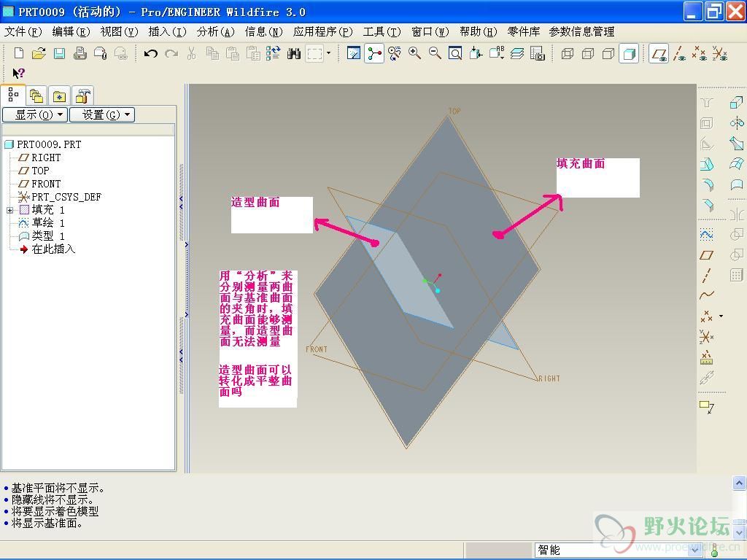
Task: Open the 文件(F) menu
Action: click(23, 32)
